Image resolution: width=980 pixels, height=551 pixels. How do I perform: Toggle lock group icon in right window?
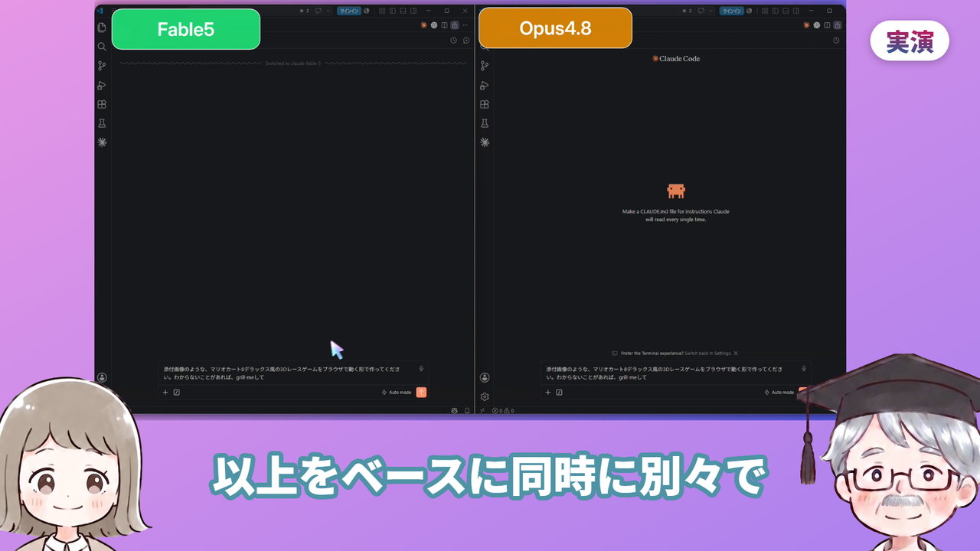point(838,25)
